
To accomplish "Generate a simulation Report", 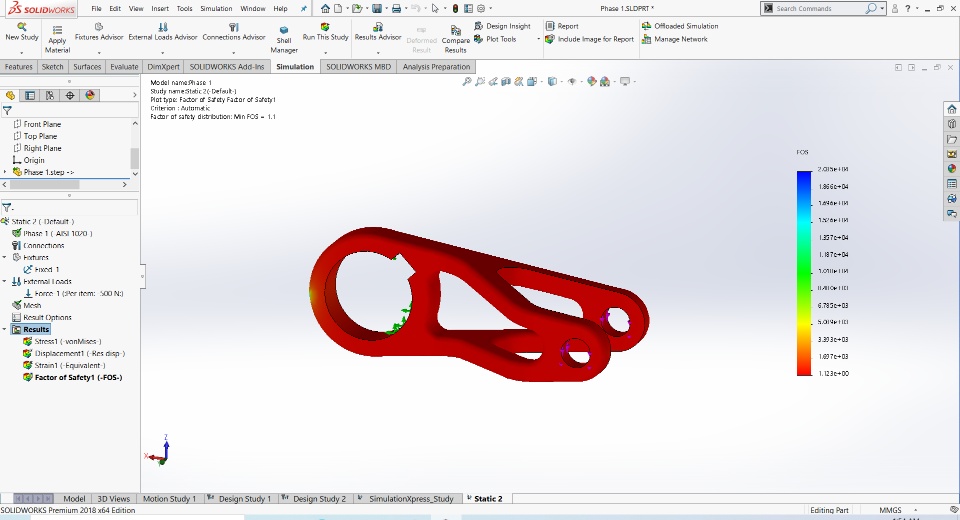I will tap(561, 26).
